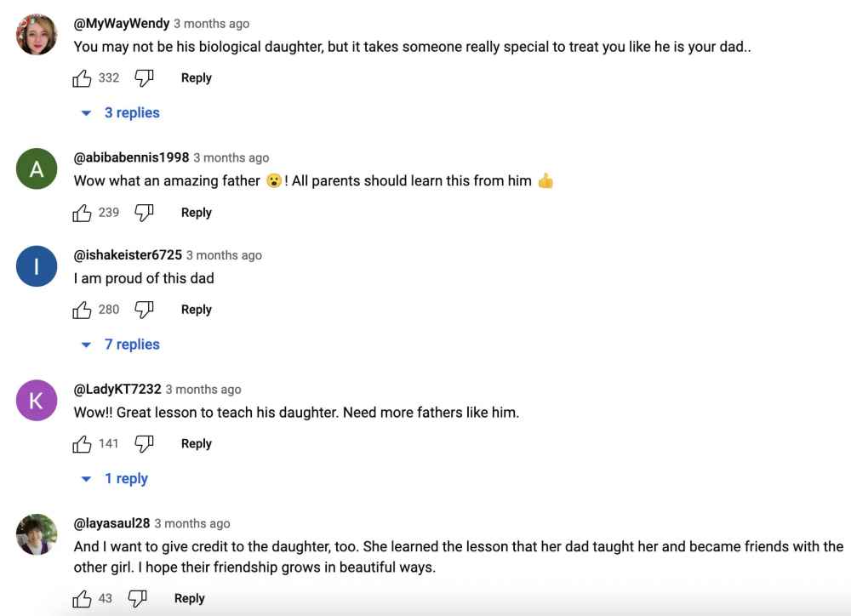Like the @abibabennis1998 comment
The image size is (851, 616).
(x=83, y=213)
